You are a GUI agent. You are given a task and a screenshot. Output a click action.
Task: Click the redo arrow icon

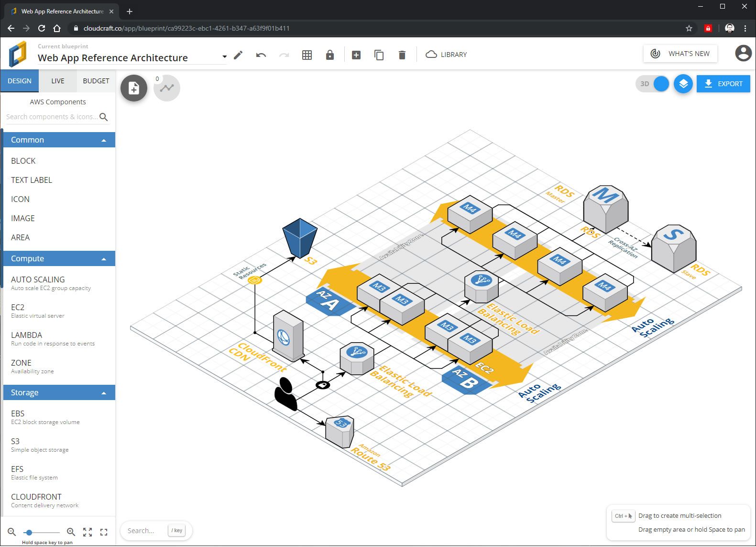click(x=284, y=55)
